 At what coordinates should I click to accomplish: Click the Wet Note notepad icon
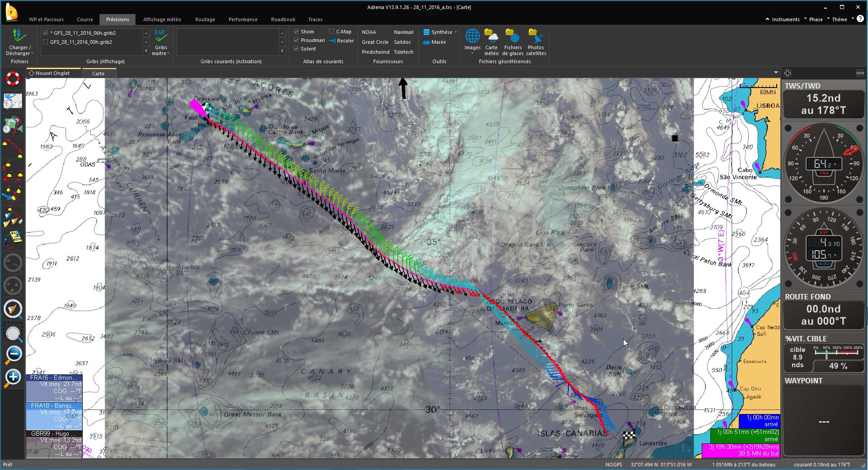click(x=13, y=240)
